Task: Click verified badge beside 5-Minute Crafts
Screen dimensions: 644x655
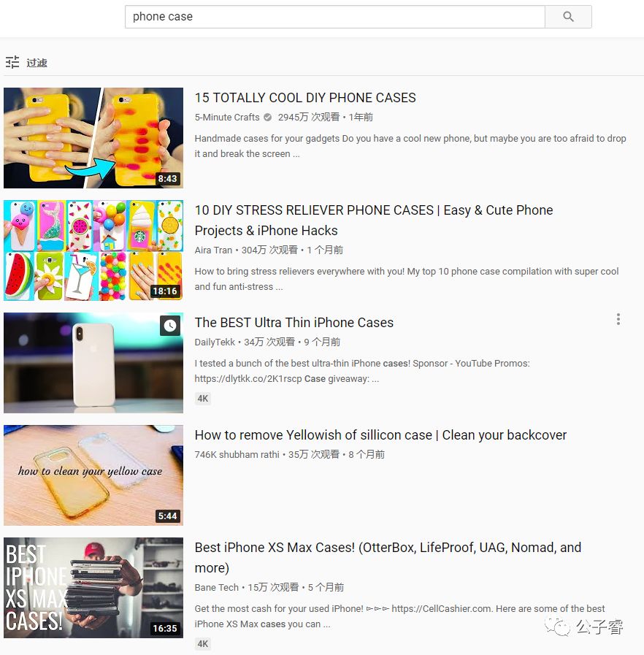Action: click(x=268, y=118)
